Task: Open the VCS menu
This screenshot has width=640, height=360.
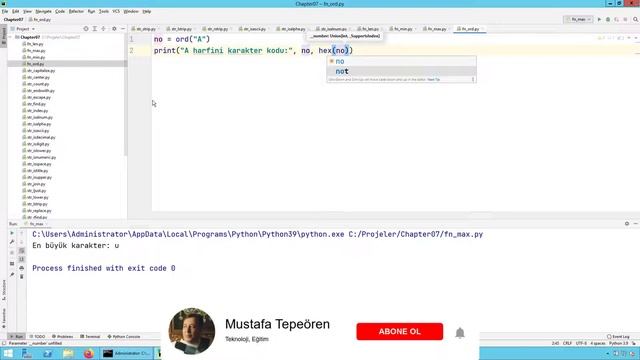Action: (x=116, y=11)
